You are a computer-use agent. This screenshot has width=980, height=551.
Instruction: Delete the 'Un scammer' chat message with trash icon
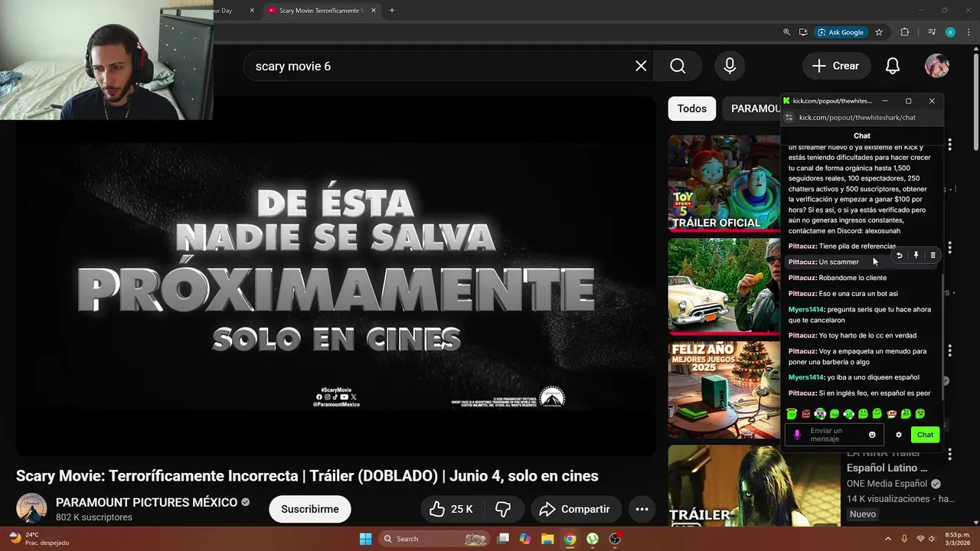click(933, 256)
